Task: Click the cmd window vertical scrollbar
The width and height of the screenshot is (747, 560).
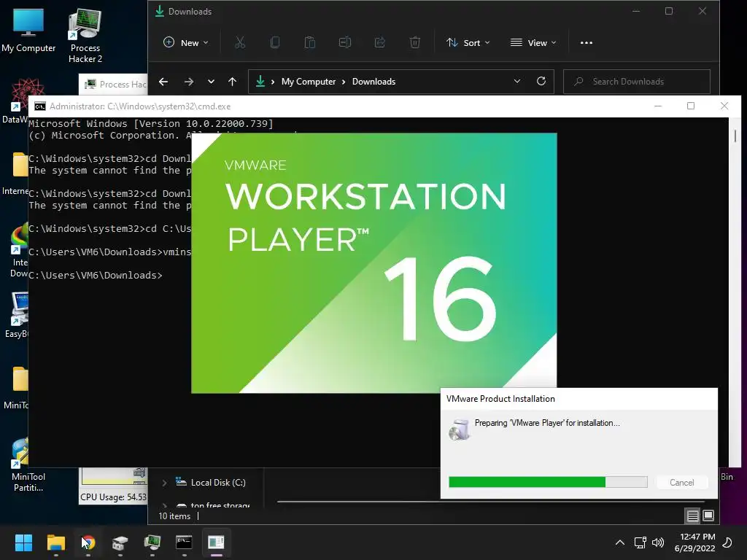Action: click(735, 292)
